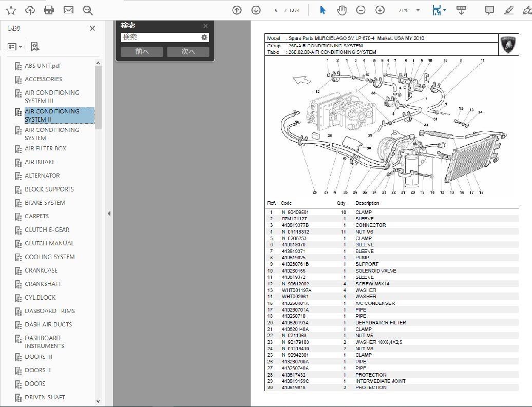This screenshot has height=407, width=532.
Task: Open the bookmark options menu dropdown
Action: (14, 47)
